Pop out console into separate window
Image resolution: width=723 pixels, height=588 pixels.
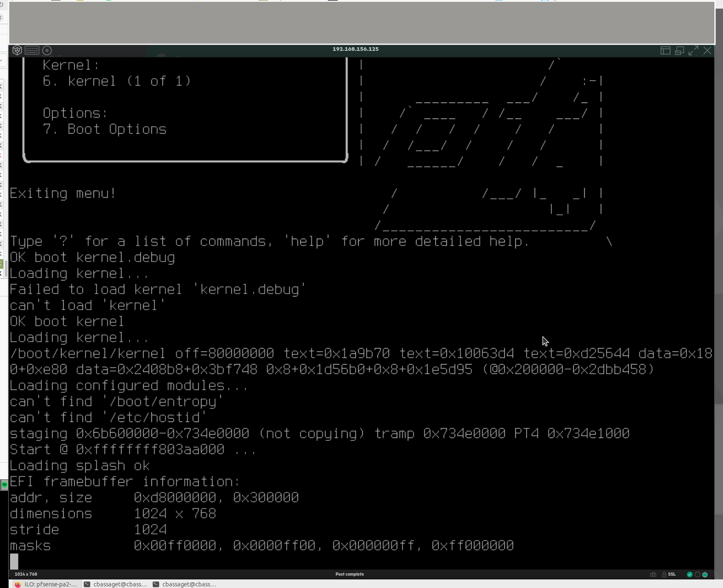tap(680, 50)
